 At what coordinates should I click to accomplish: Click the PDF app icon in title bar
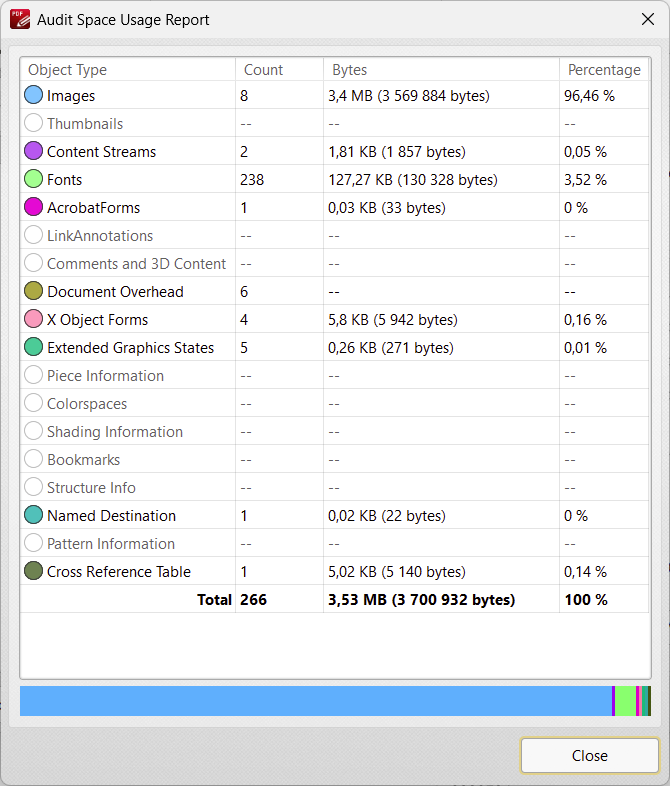(19, 19)
